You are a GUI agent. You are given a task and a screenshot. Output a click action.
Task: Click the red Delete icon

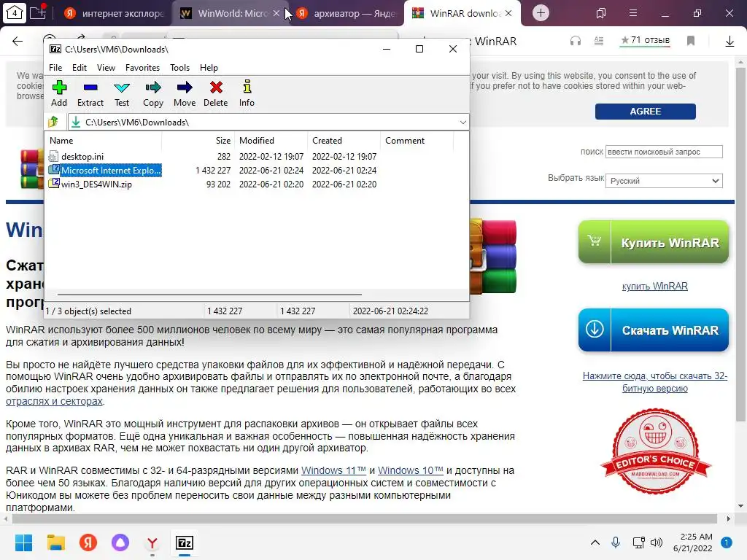[216, 93]
